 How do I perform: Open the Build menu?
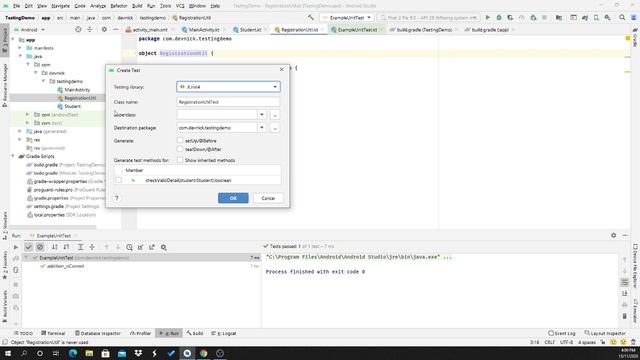point(137,6)
